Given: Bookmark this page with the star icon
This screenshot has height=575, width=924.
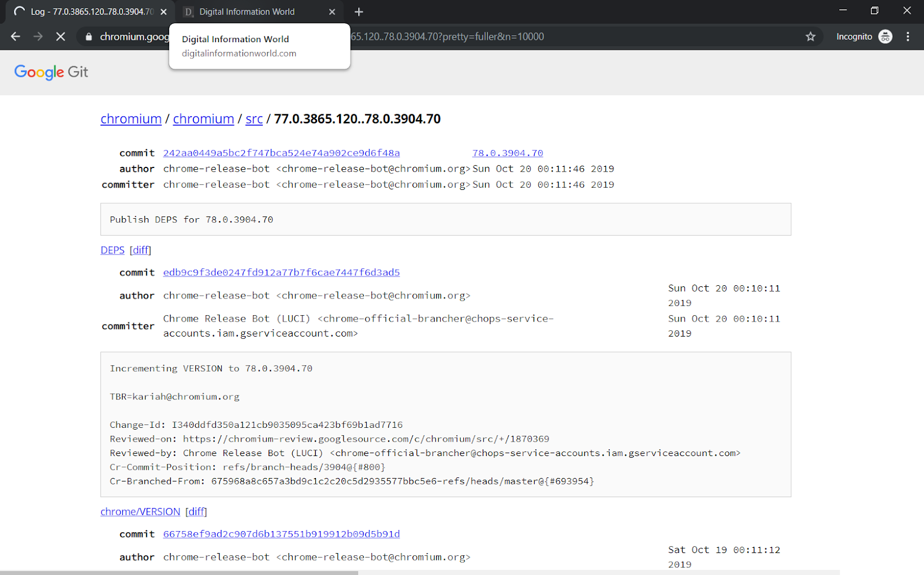Looking at the screenshot, I should pos(811,36).
